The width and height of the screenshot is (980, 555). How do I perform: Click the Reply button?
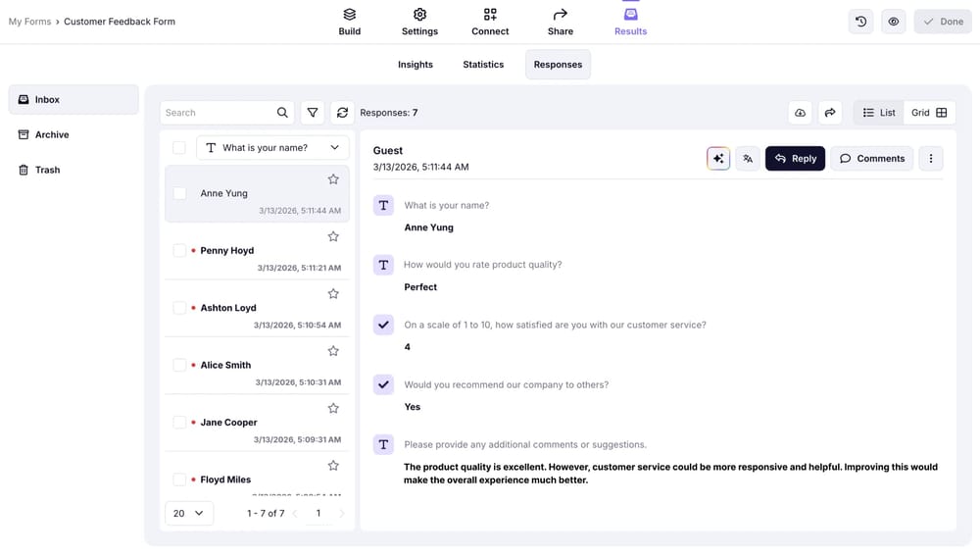click(x=795, y=159)
